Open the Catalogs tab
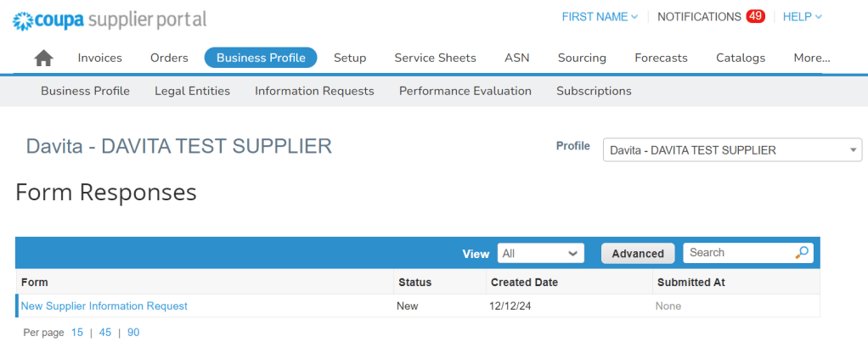Screen dimensions: 868x359 pos(741,58)
